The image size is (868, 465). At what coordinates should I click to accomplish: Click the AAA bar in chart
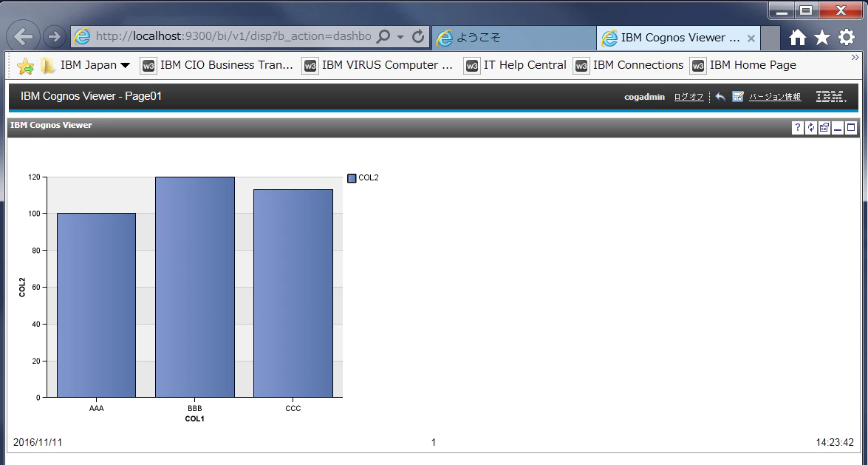(x=96, y=305)
